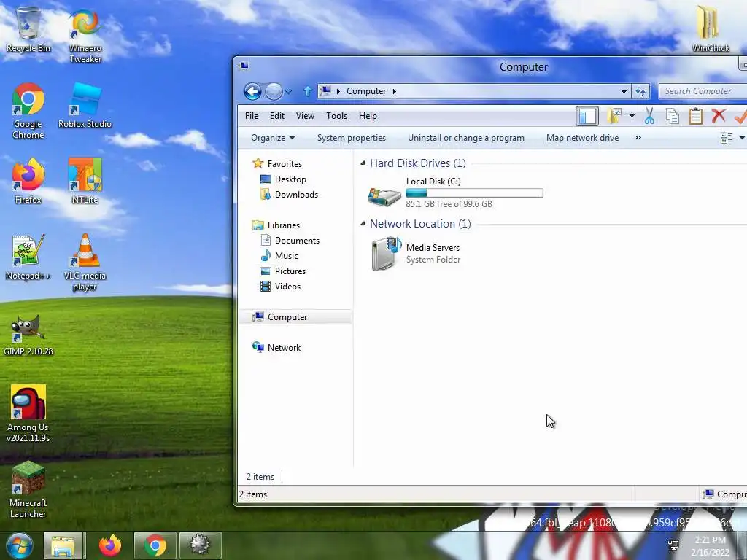Show more commands with the double chevron
Screen dimensions: 747x560
[x=638, y=138]
